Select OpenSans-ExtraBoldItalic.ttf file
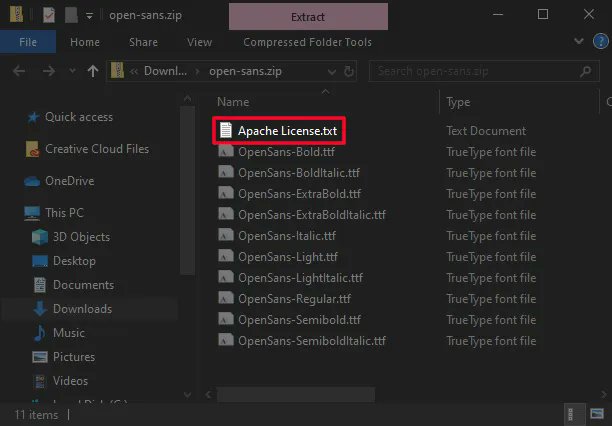The width and height of the screenshot is (612, 426). 312,215
